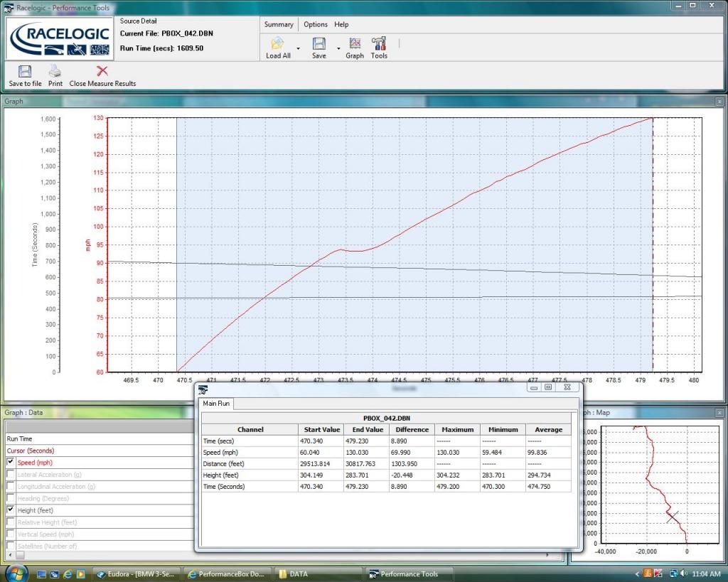Enable the Longitudinal Acceleration (g) checkbox

coord(10,486)
